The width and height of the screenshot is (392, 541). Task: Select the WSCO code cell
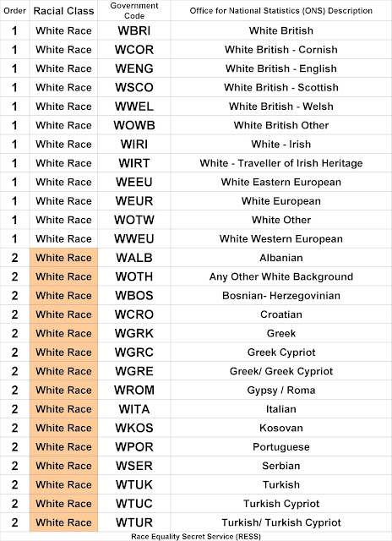(134, 88)
